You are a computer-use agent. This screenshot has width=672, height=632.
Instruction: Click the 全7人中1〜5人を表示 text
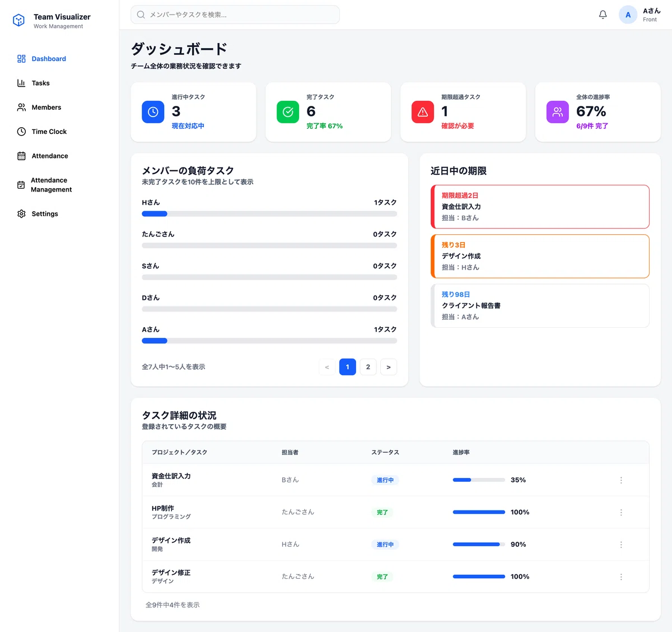(x=174, y=367)
